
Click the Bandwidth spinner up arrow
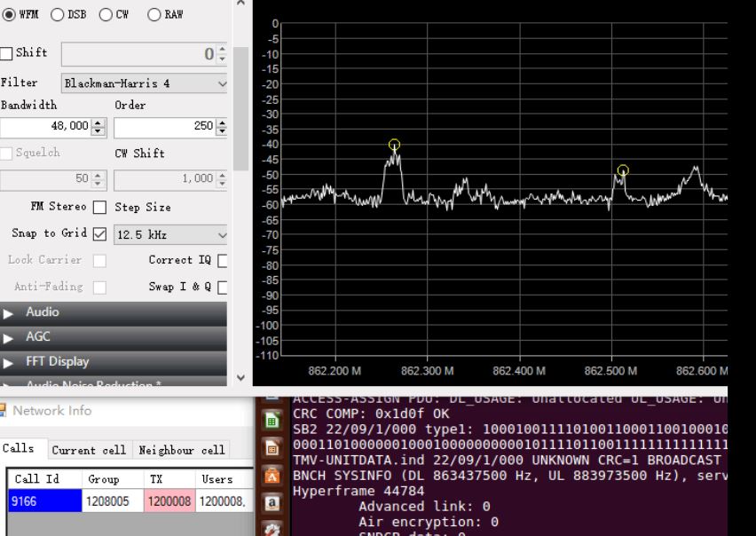pyautogui.click(x=98, y=122)
